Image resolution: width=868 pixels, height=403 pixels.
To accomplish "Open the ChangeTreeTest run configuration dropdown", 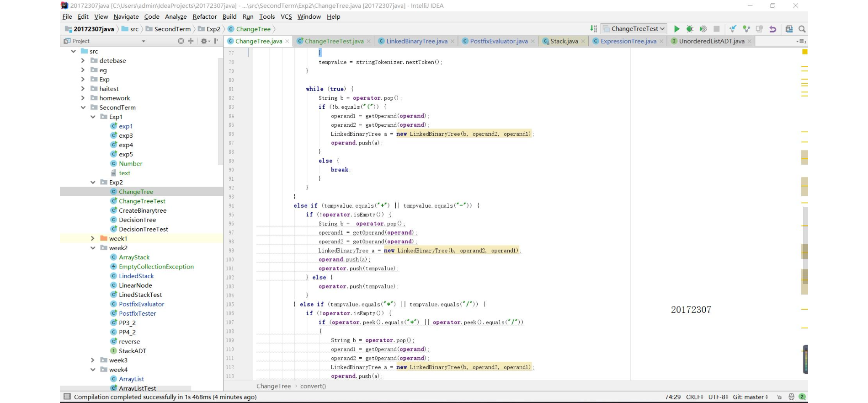I will [634, 29].
